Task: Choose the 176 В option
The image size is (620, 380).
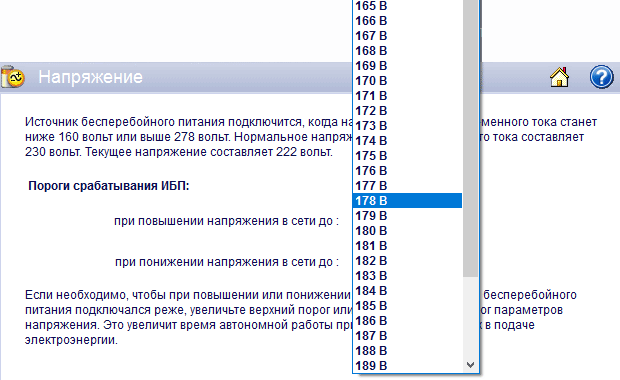Action: pos(407,171)
